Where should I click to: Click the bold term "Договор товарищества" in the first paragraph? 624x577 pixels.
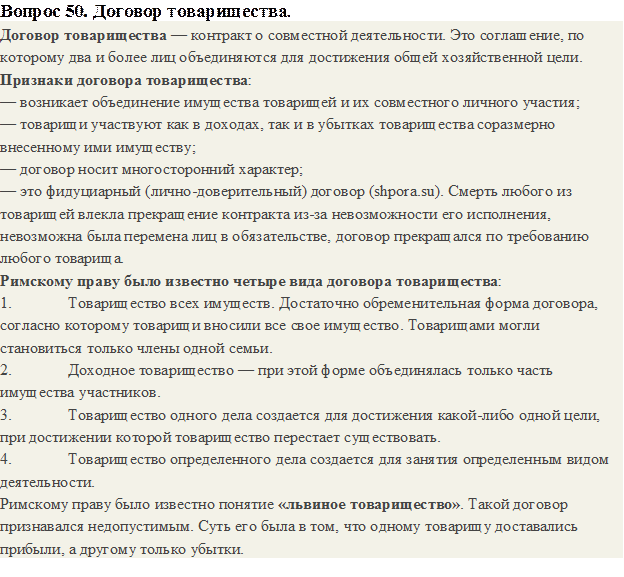tap(83, 36)
